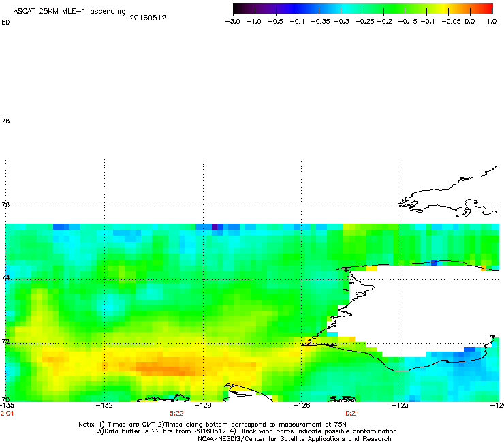Image resolution: width=504 pixels, height=443 pixels.
Task: Click the cyan section of the color bar
Action: [x=345, y=9]
